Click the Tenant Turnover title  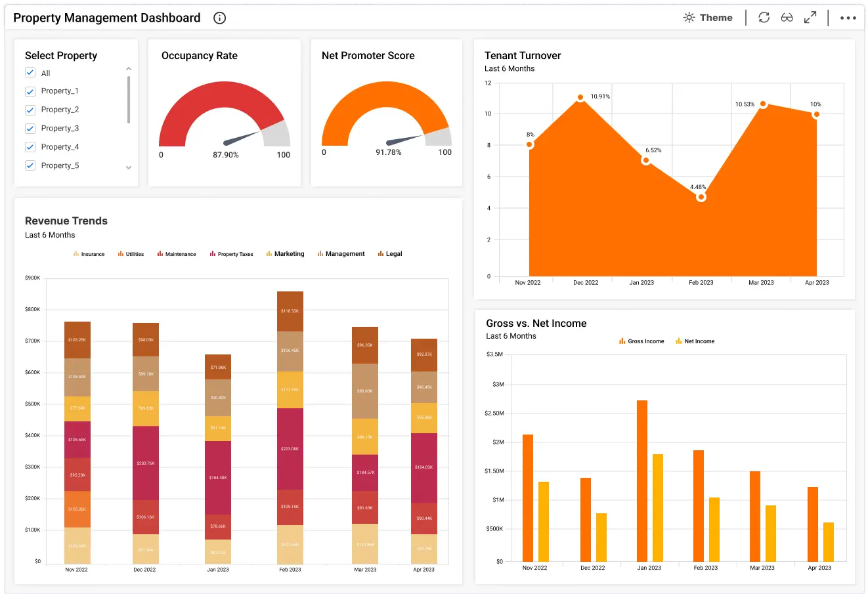[523, 56]
